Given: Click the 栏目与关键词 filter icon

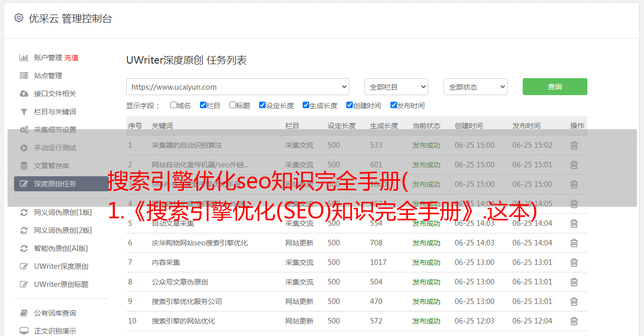Looking at the screenshot, I should pos(24,112).
